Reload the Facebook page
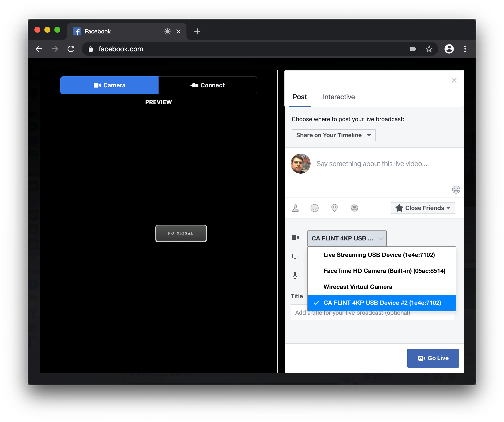 coord(71,49)
